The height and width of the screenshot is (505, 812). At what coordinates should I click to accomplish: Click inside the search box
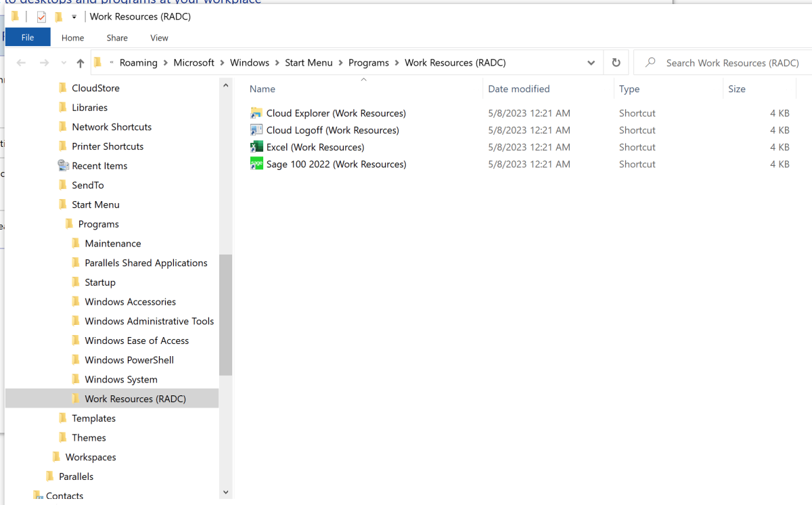717,62
